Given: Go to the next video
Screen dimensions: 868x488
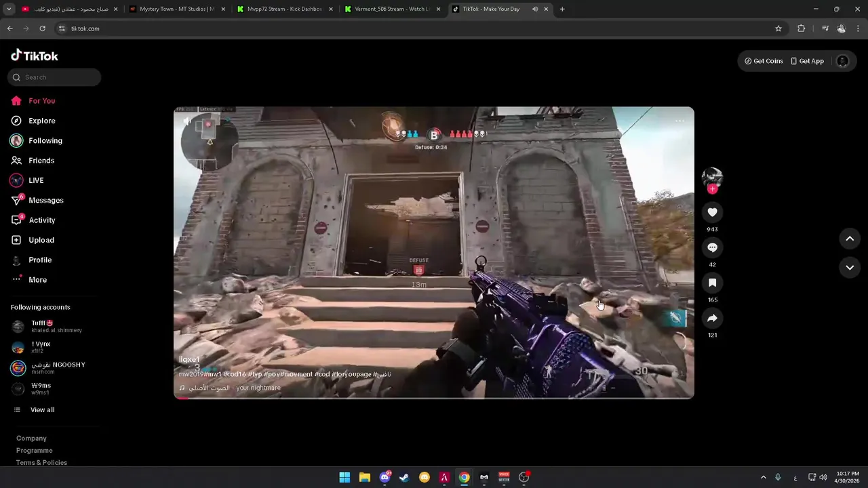Looking at the screenshot, I should tap(850, 268).
